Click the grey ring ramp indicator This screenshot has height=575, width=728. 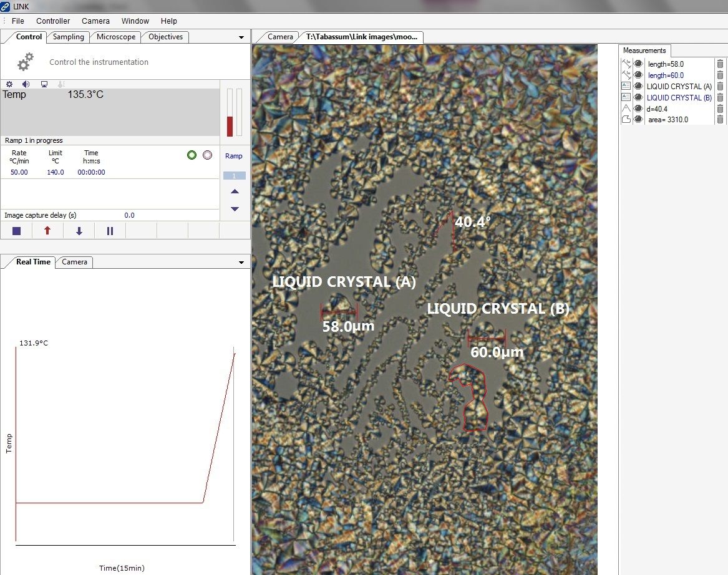point(208,155)
